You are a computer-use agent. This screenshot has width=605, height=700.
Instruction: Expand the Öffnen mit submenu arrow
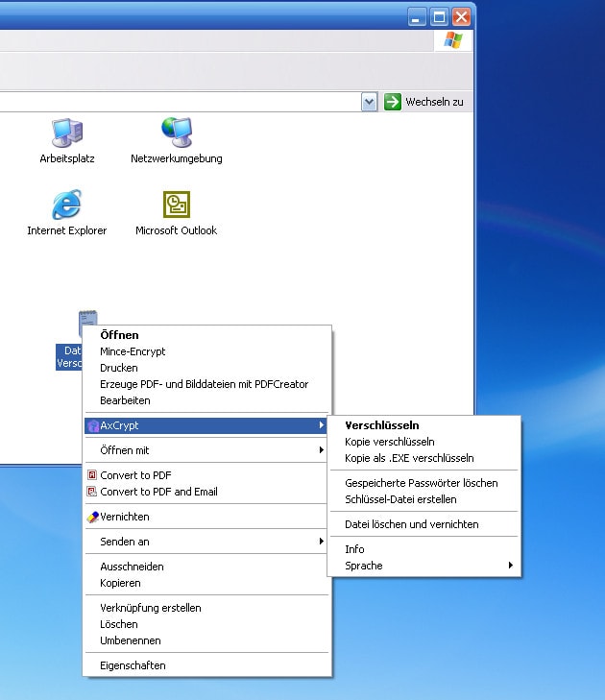coord(321,450)
